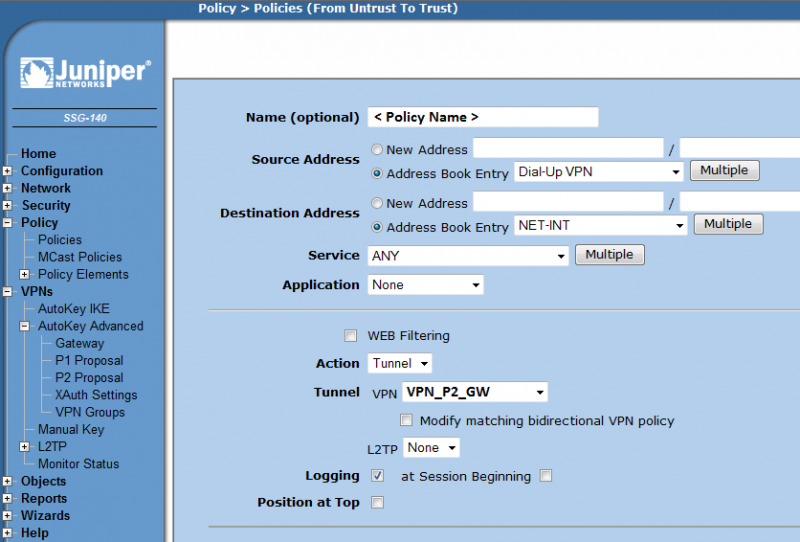Open Policy Elements section
This screenshot has width=800, height=542.
coord(83,275)
